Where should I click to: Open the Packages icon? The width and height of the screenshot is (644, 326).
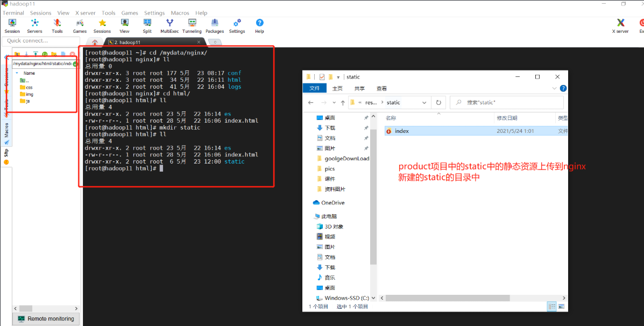214,26
